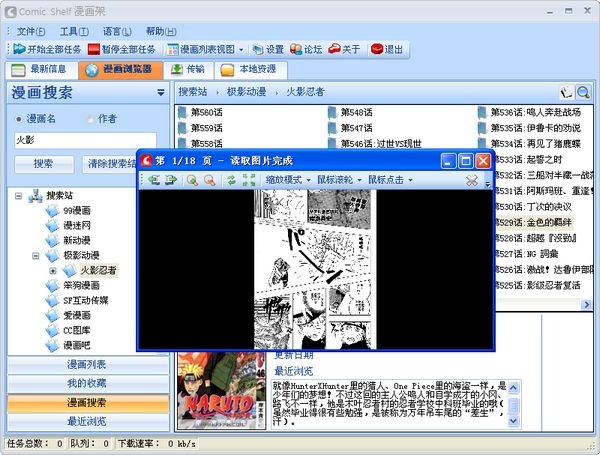Select the 作者 radio button
The height and width of the screenshot is (455, 600).
(x=90, y=119)
